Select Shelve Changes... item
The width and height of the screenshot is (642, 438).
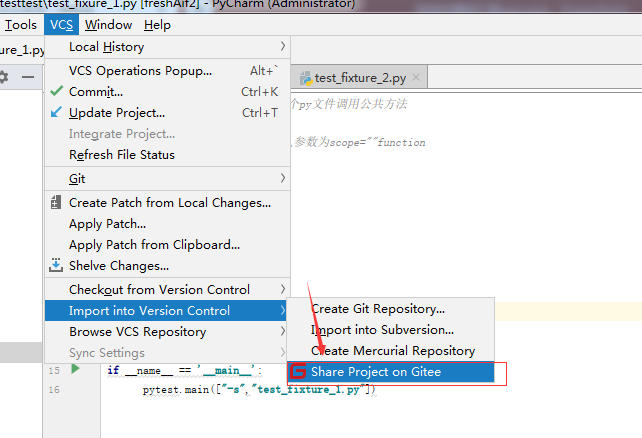click(167, 266)
